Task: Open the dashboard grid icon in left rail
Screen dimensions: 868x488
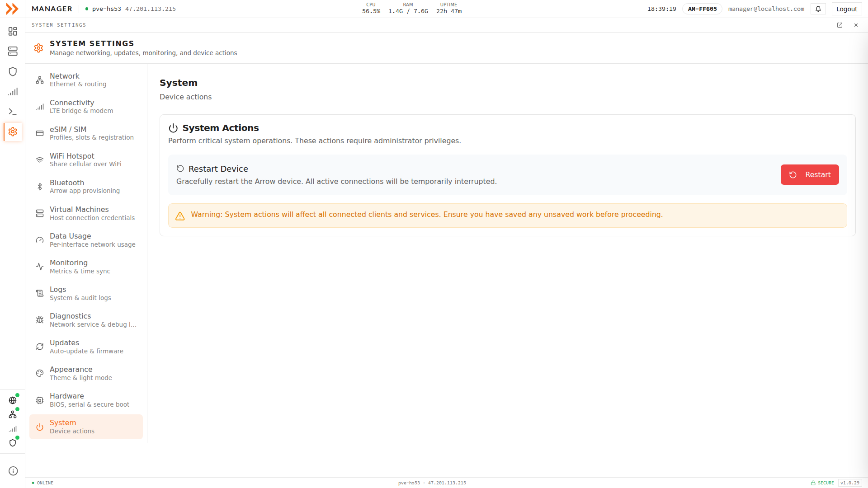Action: tap(13, 31)
